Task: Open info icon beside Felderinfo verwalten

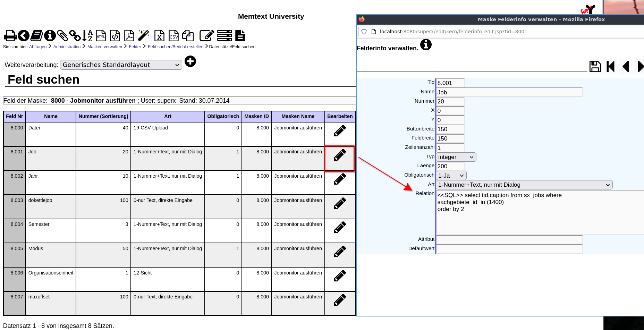Action: point(426,45)
